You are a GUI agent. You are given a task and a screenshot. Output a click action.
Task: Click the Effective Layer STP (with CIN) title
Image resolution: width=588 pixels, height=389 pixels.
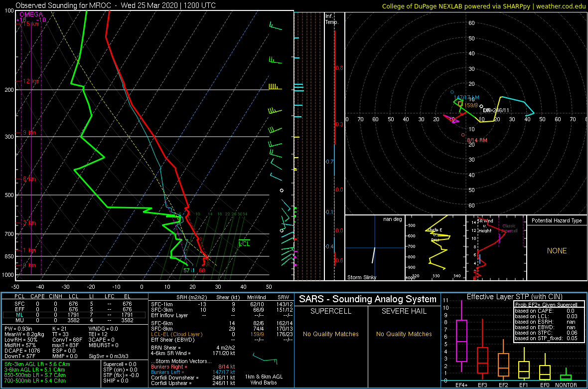[514, 297]
